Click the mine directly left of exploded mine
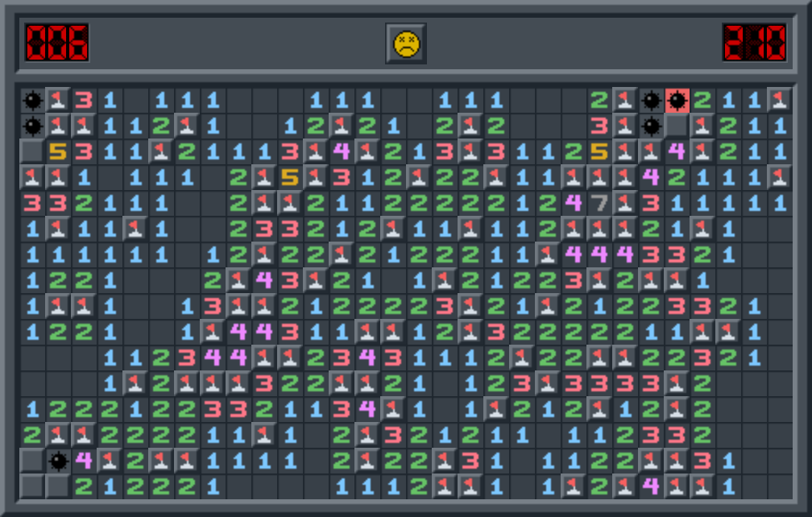The height and width of the screenshot is (517, 812). pyautogui.click(x=651, y=101)
